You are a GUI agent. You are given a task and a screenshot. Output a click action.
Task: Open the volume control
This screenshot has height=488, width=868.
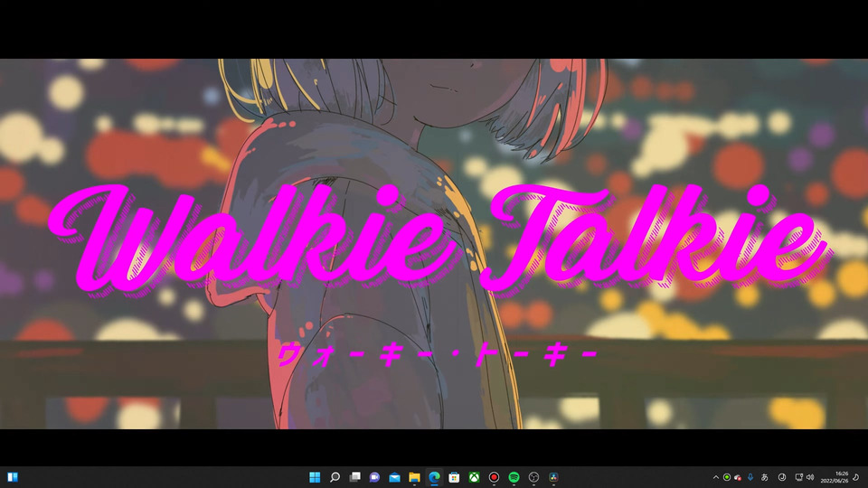click(x=810, y=477)
